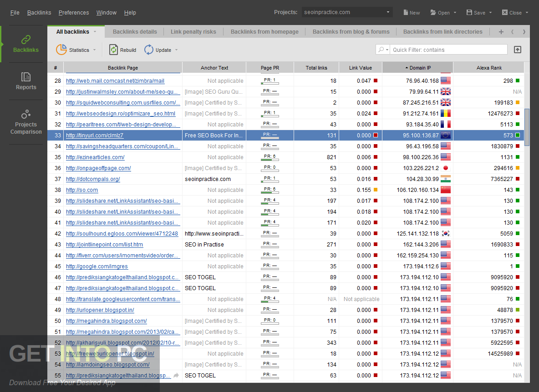This screenshot has width=539, height=392.
Task: Click the export upload icon beside Quick Filter
Action: [x=517, y=50]
